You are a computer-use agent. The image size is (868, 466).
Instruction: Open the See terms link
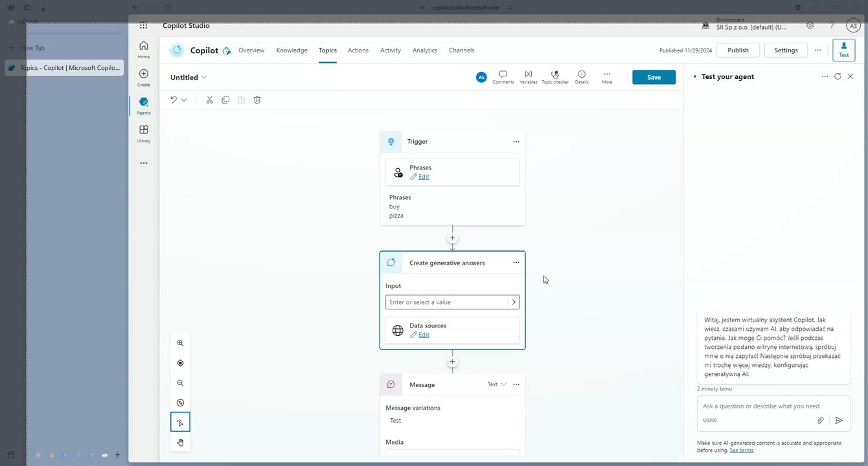742,450
